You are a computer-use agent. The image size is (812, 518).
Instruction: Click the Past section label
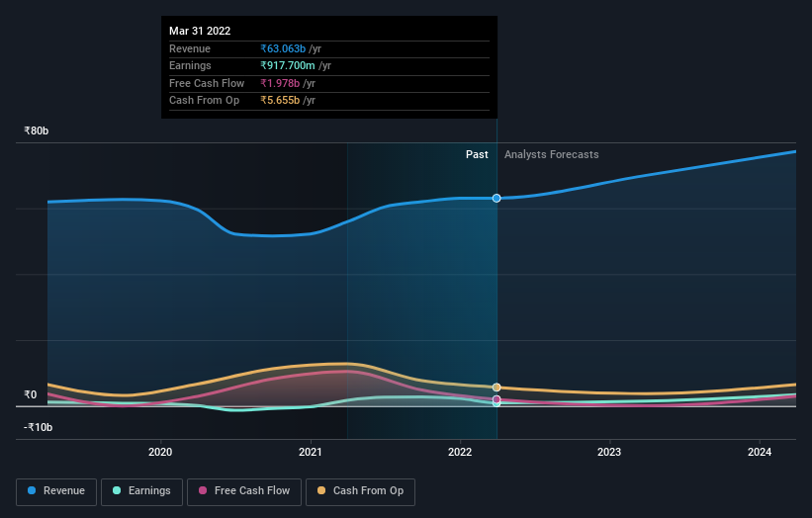[x=477, y=155]
